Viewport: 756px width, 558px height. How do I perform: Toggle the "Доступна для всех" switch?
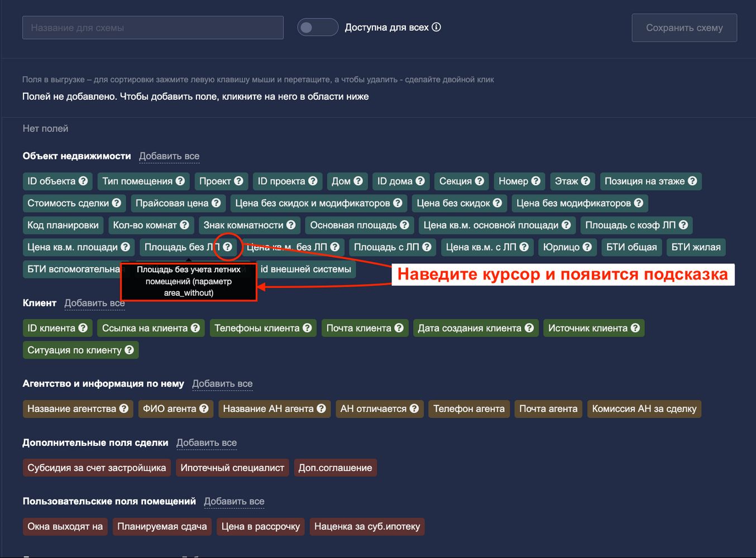[x=318, y=27]
